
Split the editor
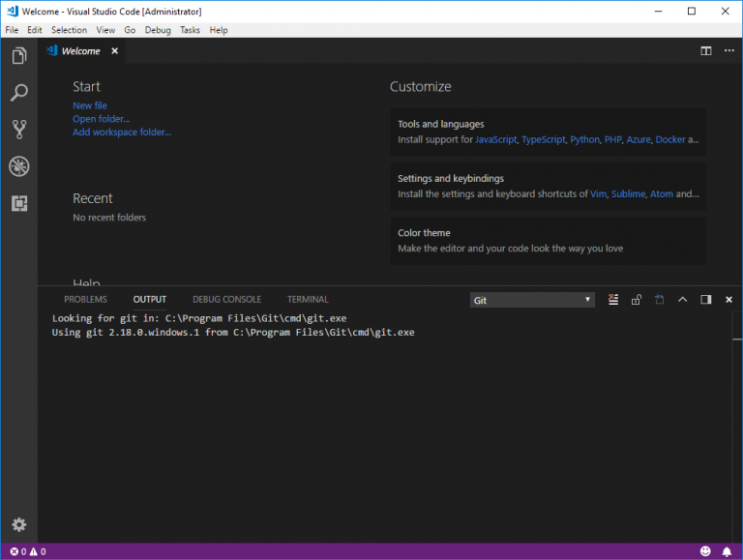click(x=705, y=51)
